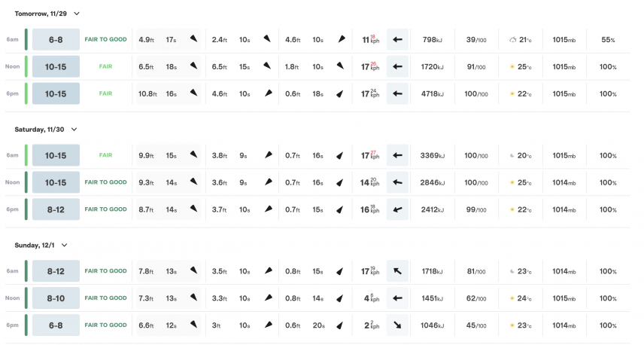Click the moon icon for Saturday 6am
The image size is (644, 345).
[x=512, y=155]
